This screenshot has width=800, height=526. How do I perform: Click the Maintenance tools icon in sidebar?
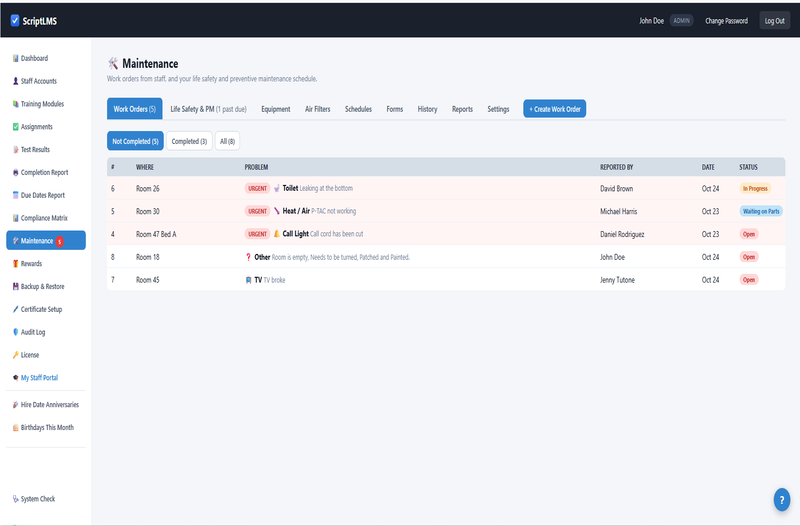[x=15, y=241]
